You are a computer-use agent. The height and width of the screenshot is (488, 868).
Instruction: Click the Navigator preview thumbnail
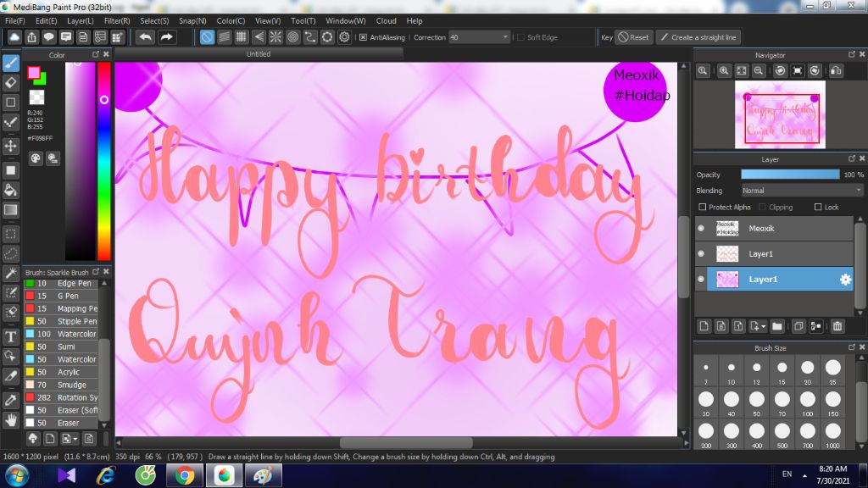tap(780, 114)
